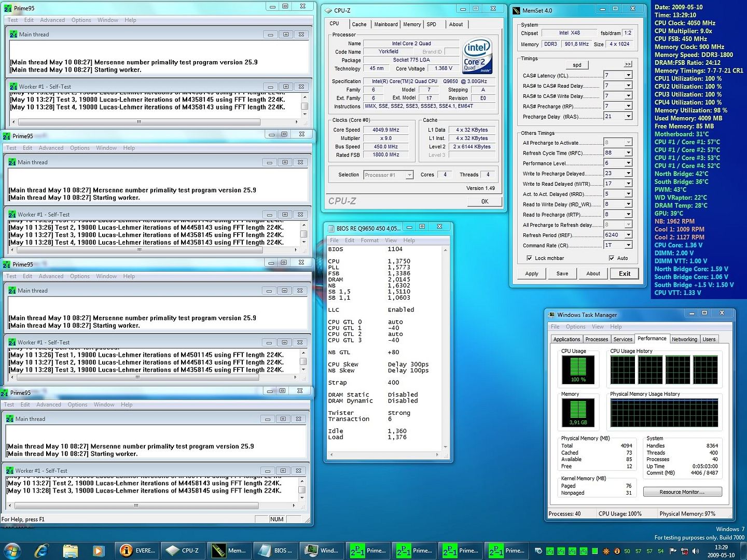Image resolution: width=747 pixels, height=560 pixels.
Task: Click the Action Center flag tray icon
Action: 673,551
